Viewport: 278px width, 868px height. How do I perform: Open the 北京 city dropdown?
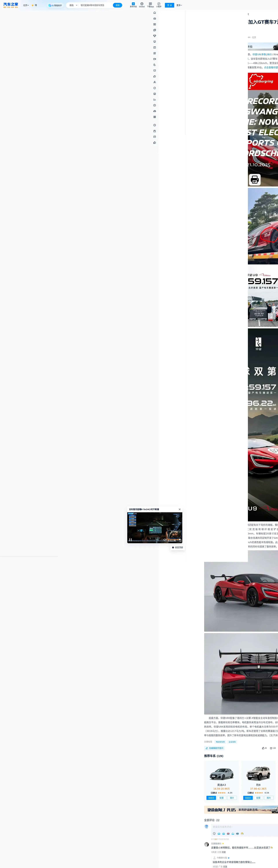[x=26, y=5]
